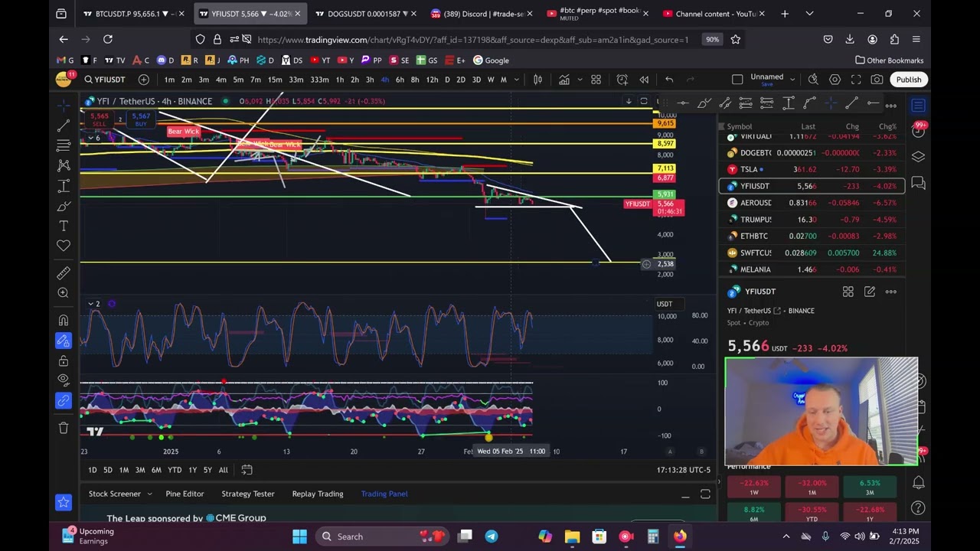The width and height of the screenshot is (980, 551).
Task: Add symbol with compare plus icon
Action: [x=144, y=80]
